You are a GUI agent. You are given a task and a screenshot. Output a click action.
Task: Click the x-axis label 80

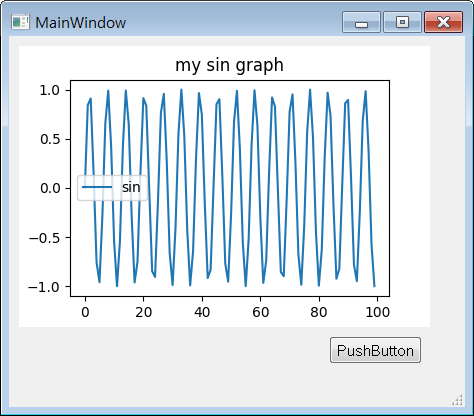[319, 312]
